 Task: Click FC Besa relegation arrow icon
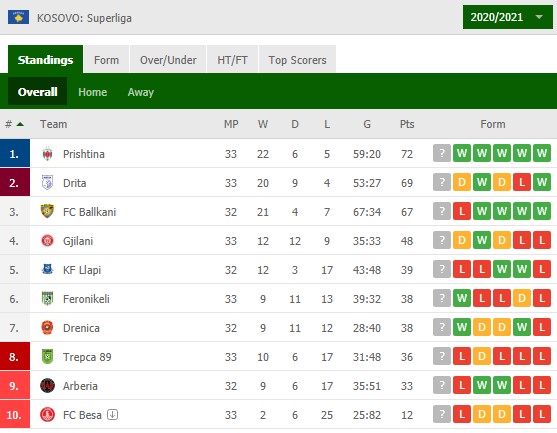[113, 414]
